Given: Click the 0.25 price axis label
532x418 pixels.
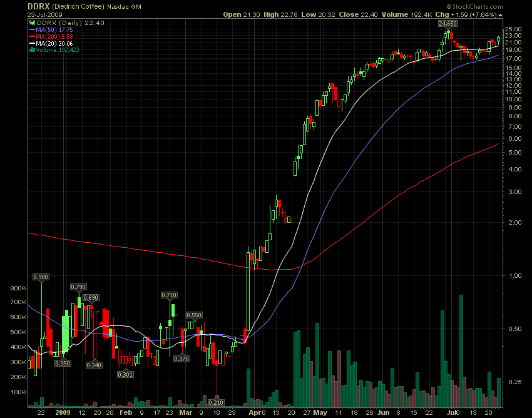Looking at the screenshot, I should point(515,382).
